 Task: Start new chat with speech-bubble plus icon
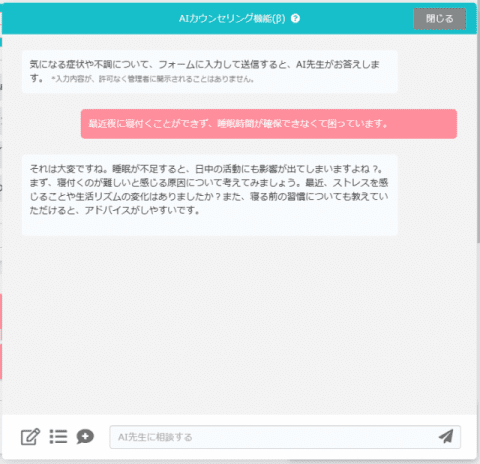(85, 437)
